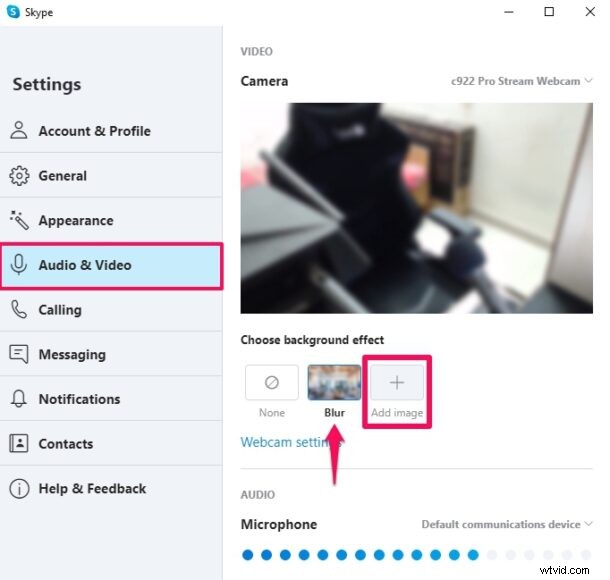610x580 pixels.
Task: Select Audio & Video settings
Action: 111,265
